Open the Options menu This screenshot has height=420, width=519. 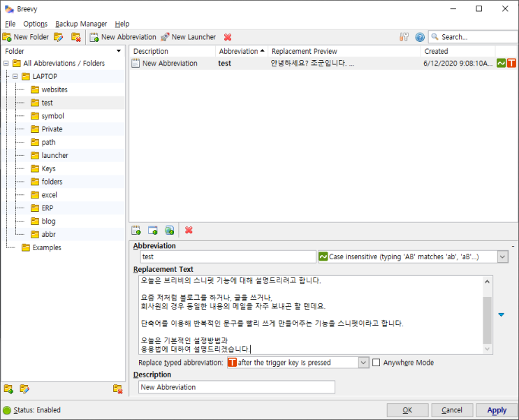[x=36, y=24]
